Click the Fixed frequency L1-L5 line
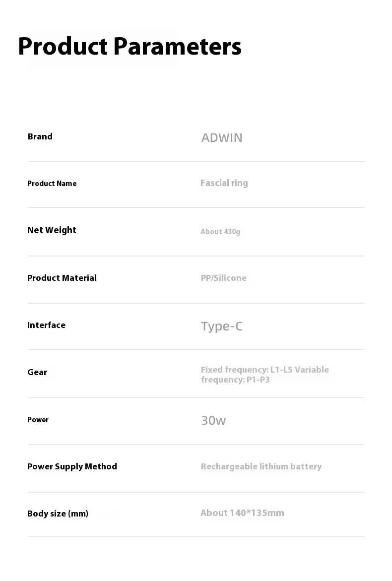 click(265, 370)
